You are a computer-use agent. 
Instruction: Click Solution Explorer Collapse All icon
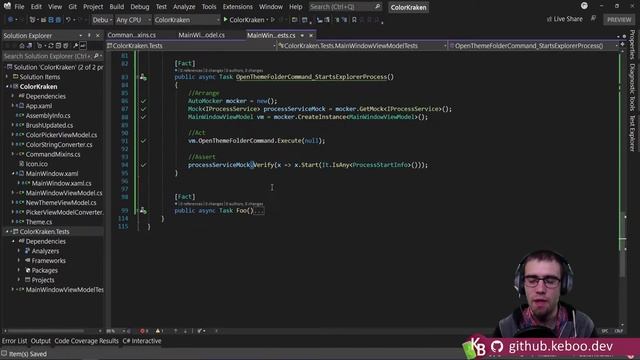58,46
